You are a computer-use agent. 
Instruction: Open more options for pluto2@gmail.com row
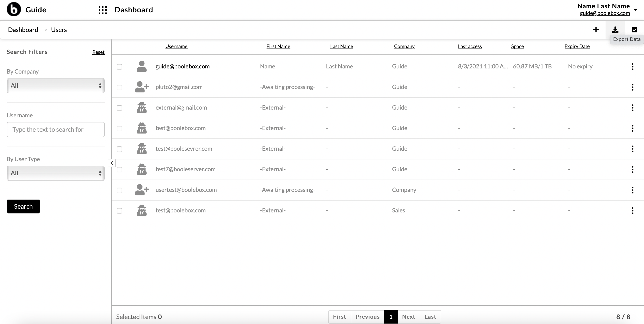(633, 87)
